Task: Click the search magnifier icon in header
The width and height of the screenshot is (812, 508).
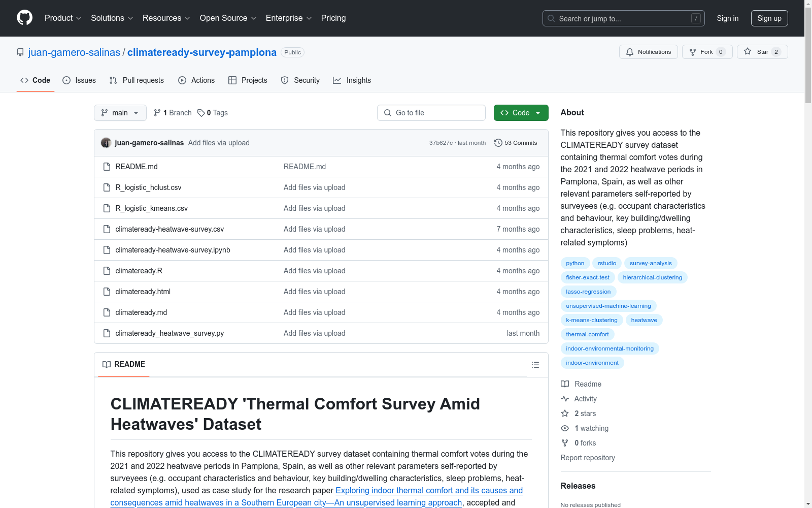Action: pyautogui.click(x=551, y=18)
